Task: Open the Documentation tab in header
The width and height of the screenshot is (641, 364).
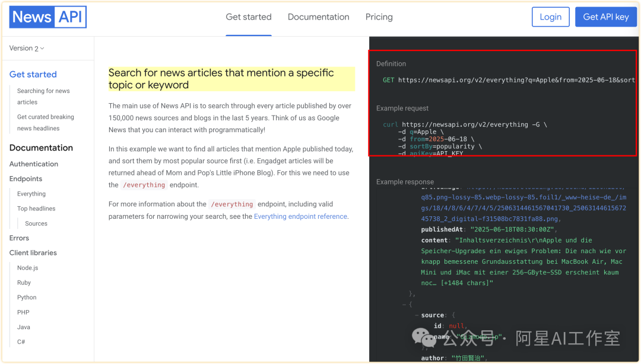Action: click(x=319, y=17)
